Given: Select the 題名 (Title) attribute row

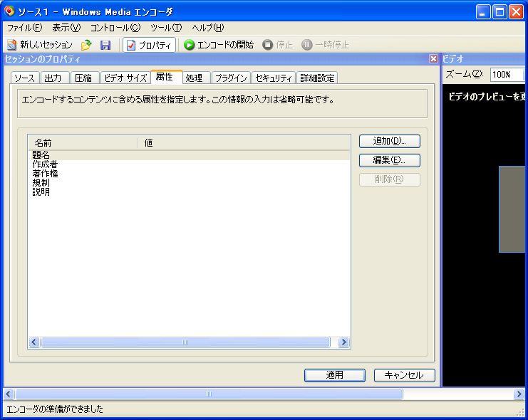Looking at the screenshot, I should (41, 155).
